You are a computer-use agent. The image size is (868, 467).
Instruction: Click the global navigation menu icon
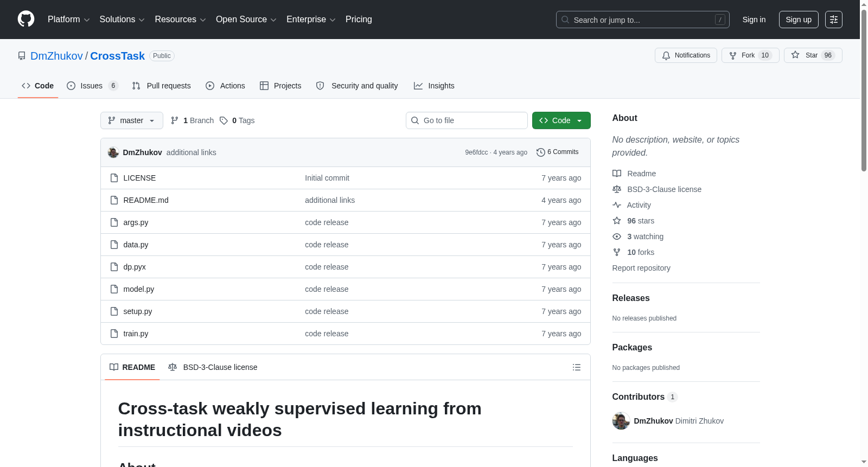click(834, 20)
